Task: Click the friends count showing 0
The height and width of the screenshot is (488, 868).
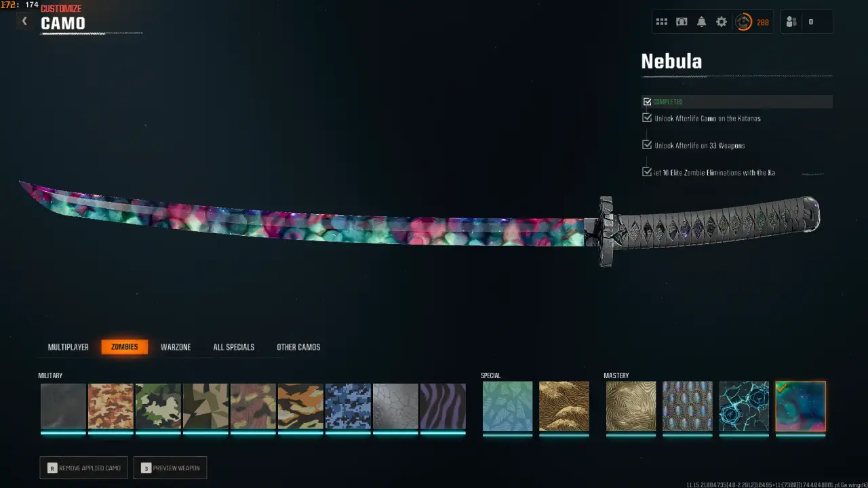Action: 810,22
